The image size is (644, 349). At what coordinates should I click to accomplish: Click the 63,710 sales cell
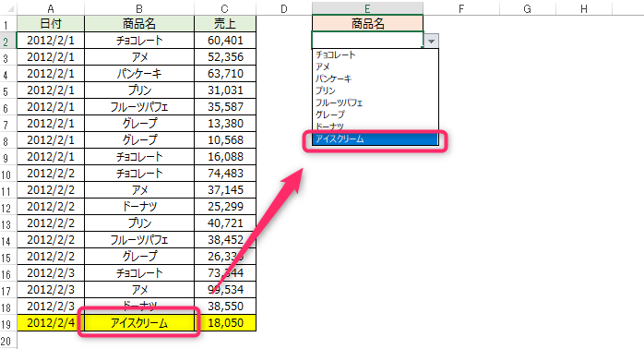224,74
